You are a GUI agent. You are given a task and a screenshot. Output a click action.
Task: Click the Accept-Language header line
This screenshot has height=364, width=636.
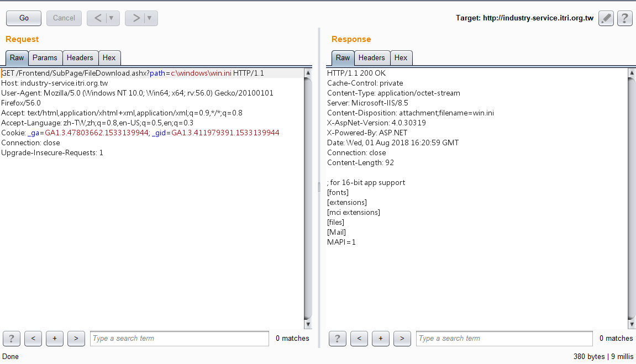click(x=97, y=123)
